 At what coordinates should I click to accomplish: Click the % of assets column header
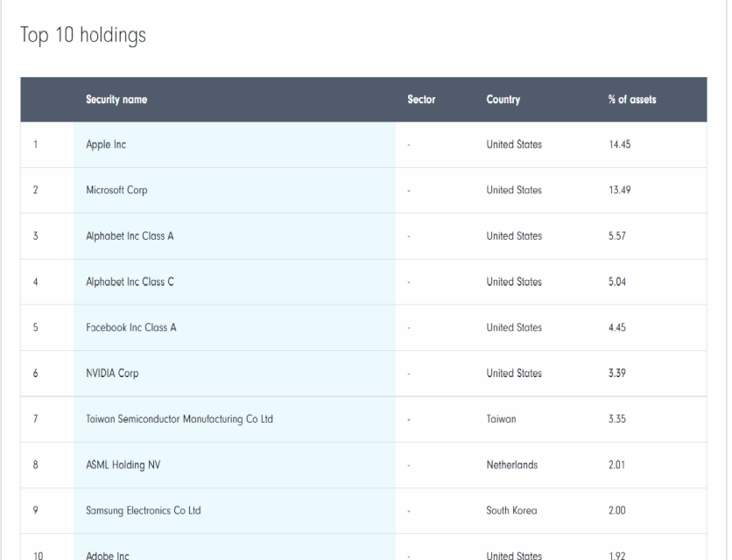pos(631,99)
